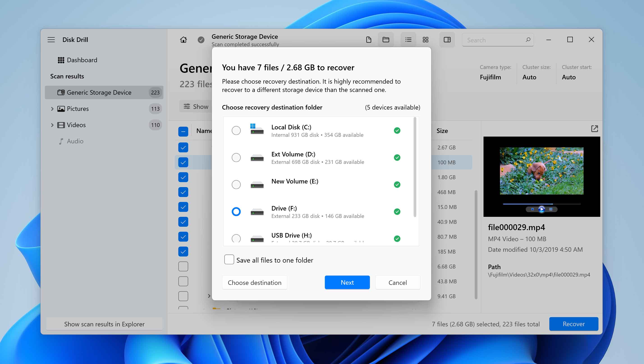Click the video preview progress bar
This screenshot has width=644, height=364.
[x=541, y=204]
